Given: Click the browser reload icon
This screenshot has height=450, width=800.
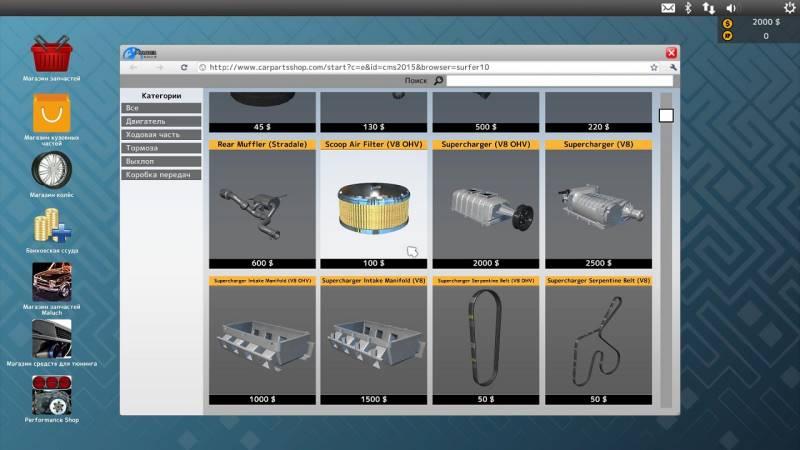Looking at the screenshot, I should pyautogui.click(x=184, y=67).
